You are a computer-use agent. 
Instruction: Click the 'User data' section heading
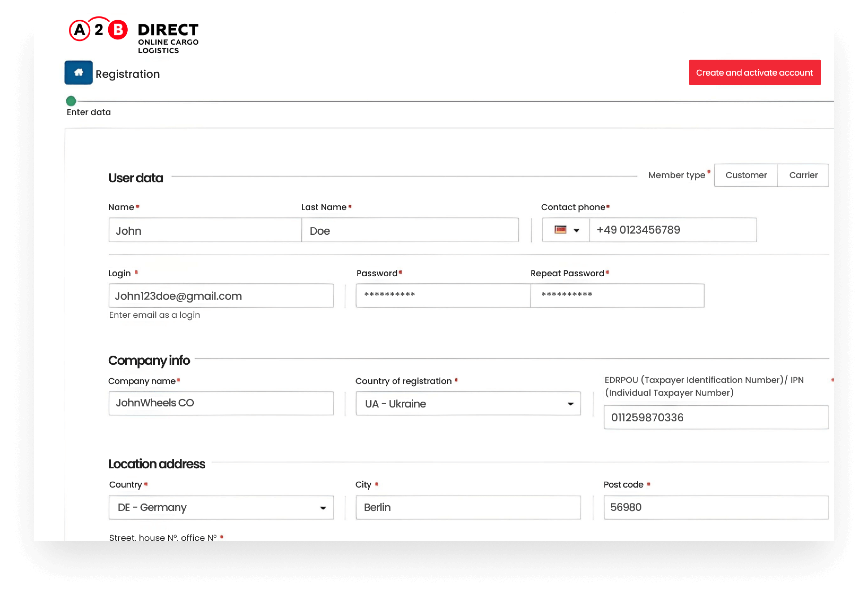tap(136, 178)
